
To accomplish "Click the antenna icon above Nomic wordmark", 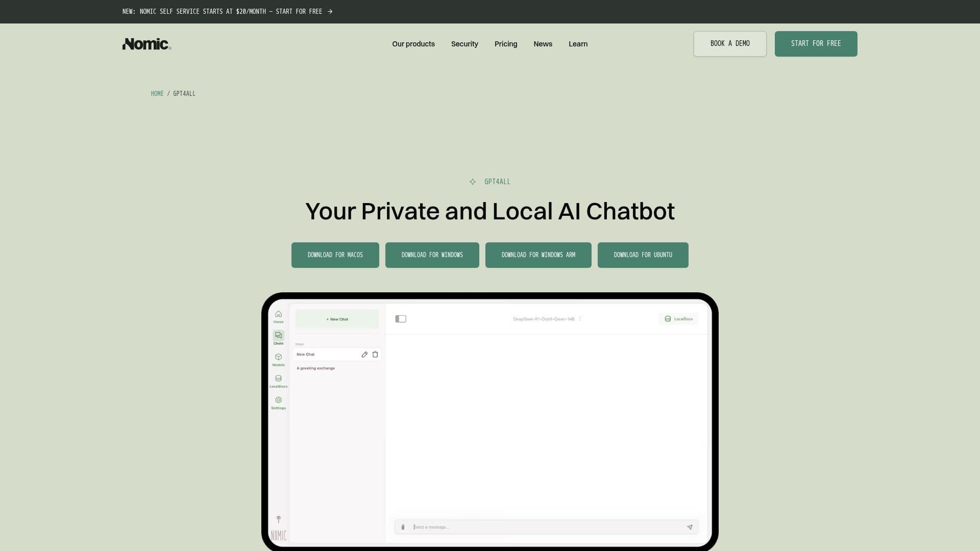I will click(x=278, y=519).
